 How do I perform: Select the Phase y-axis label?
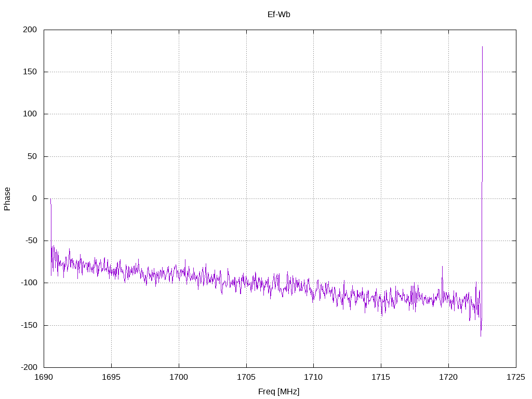[7, 199]
